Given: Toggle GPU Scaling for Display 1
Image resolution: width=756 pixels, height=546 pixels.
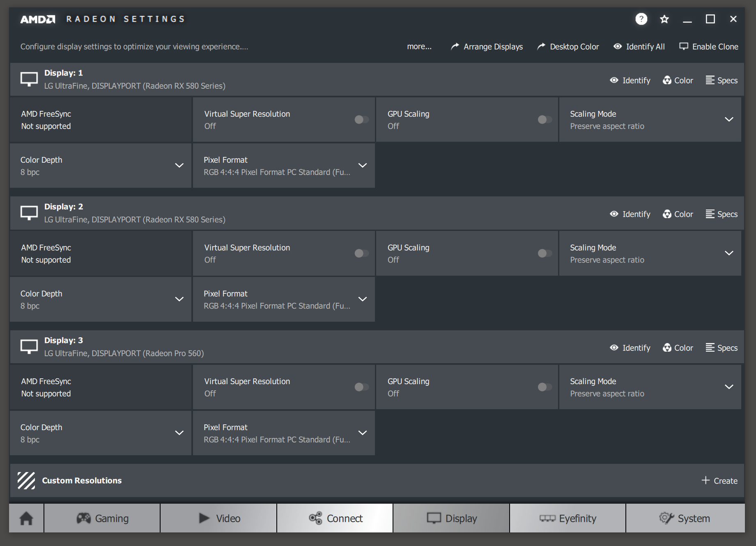Looking at the screenshot, I should point(545,120).
